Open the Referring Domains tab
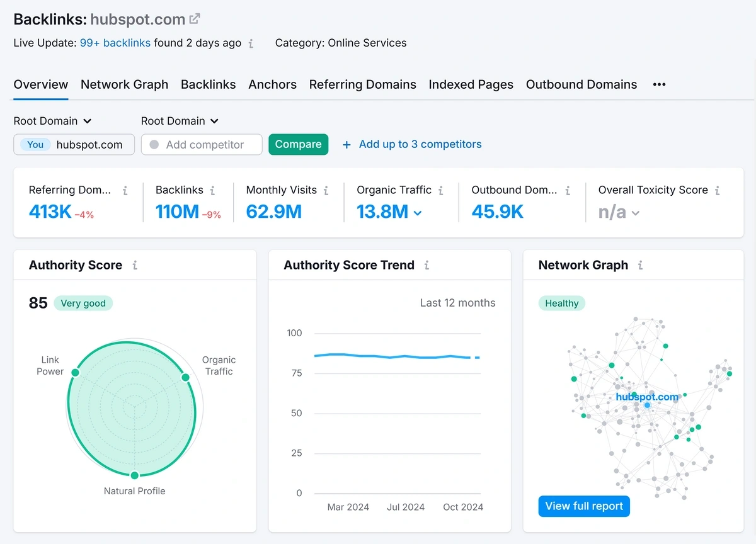This screenshot has width=756, height=544. 363,84
